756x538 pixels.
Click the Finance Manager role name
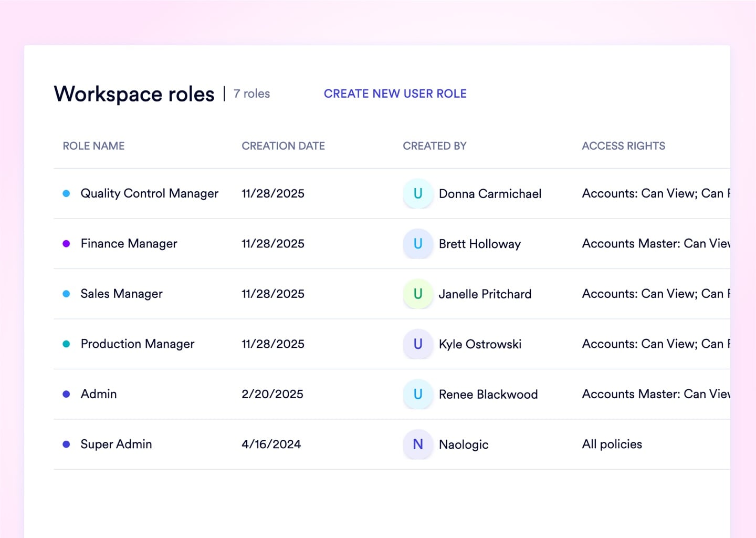pyautogui.click(x=129, y=244)
